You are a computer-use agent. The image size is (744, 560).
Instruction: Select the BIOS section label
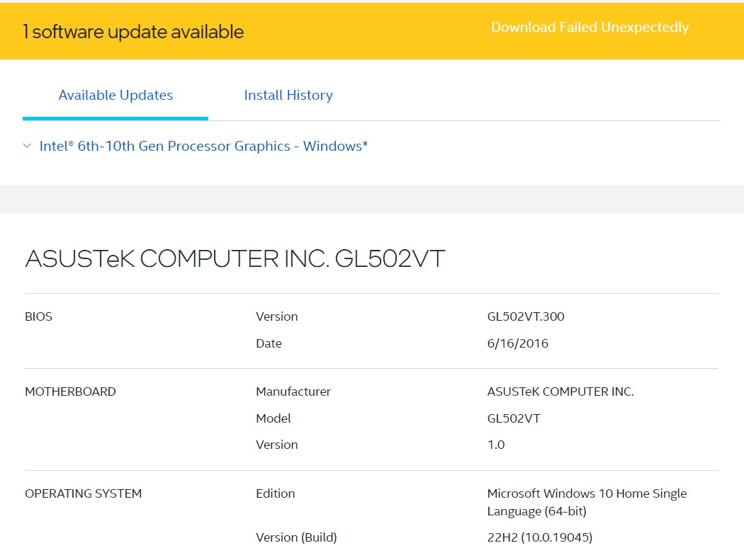[x=39, y=317]
